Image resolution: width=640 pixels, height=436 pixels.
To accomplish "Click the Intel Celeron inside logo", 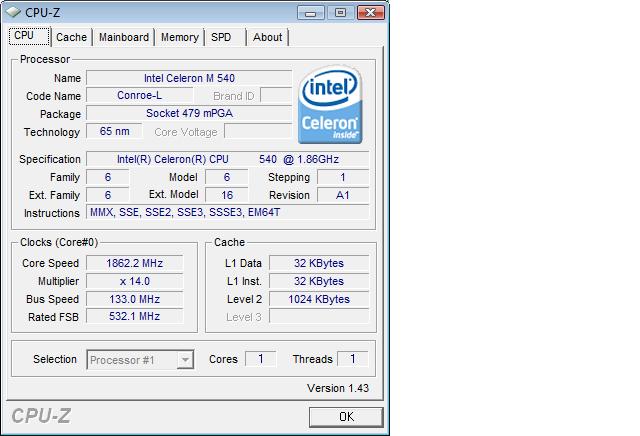I will (x=331, y=106).
